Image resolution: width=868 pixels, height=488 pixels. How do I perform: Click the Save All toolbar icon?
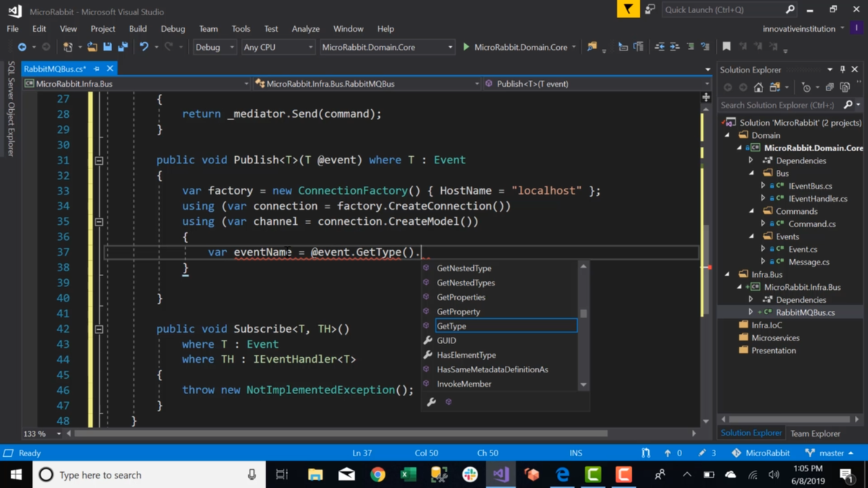coord(122,47)
